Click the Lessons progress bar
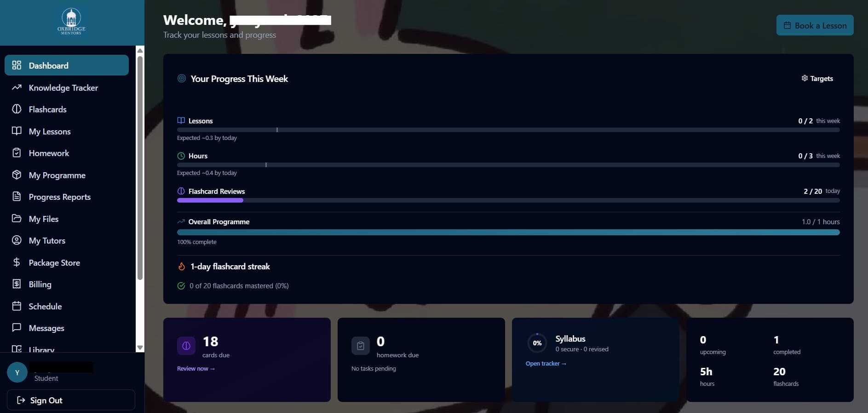The width and height of the screenshot is (868, 413). pyautogui.click(x=508, y=130)
